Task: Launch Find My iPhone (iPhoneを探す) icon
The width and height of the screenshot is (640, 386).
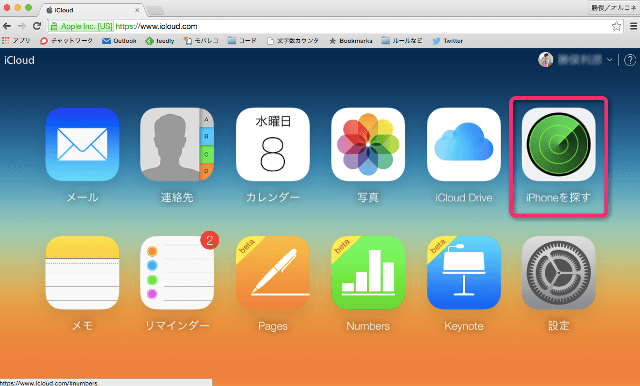Action: point(558,144)
